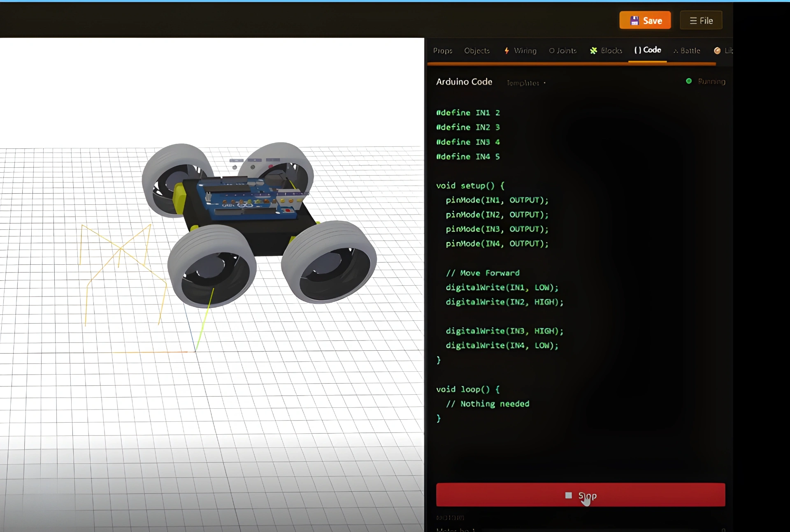The width and height of the screenshot is (790, 532).
Task: Switch to the Props tab
Action: (443, 51)
